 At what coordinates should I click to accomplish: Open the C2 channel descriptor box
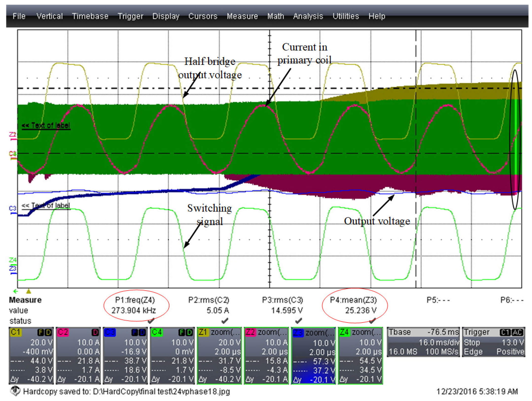78,355
